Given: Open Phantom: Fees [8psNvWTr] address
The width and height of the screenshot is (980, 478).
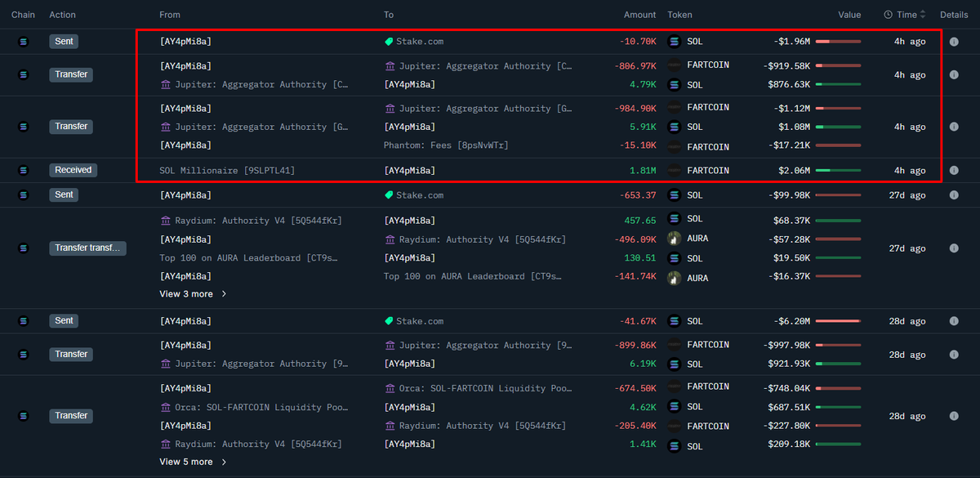Looking at the screenshot, I should point(446,145).
